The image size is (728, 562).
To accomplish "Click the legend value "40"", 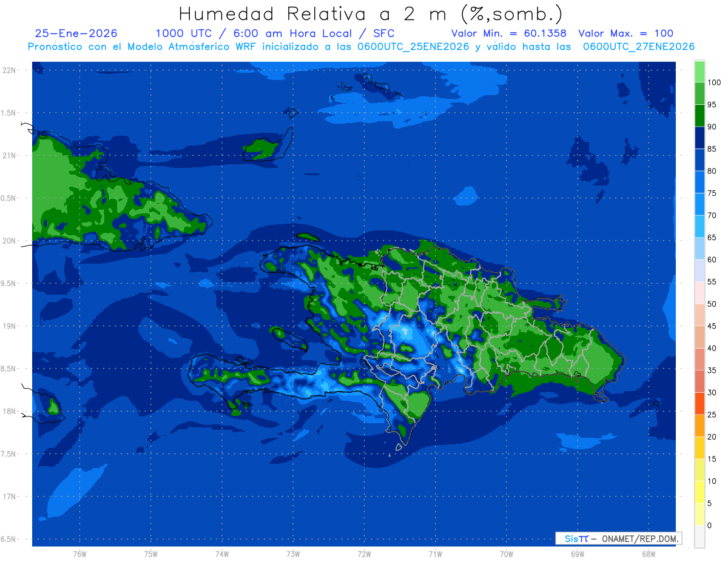I will [712, 348].
